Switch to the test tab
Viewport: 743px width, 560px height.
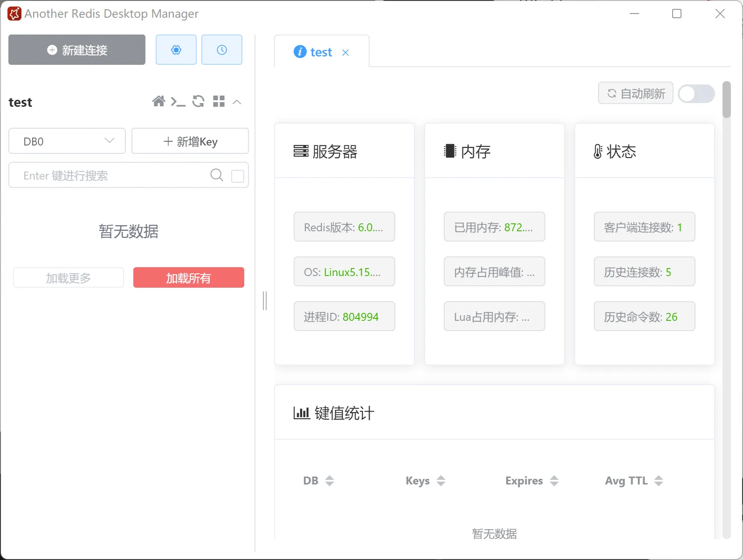[321, 52]
